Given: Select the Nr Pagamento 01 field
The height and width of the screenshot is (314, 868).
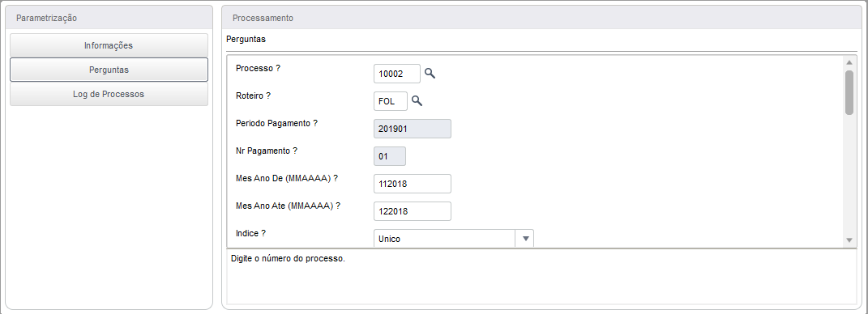Looking at the screenshot, I should [x=390, y=156].
